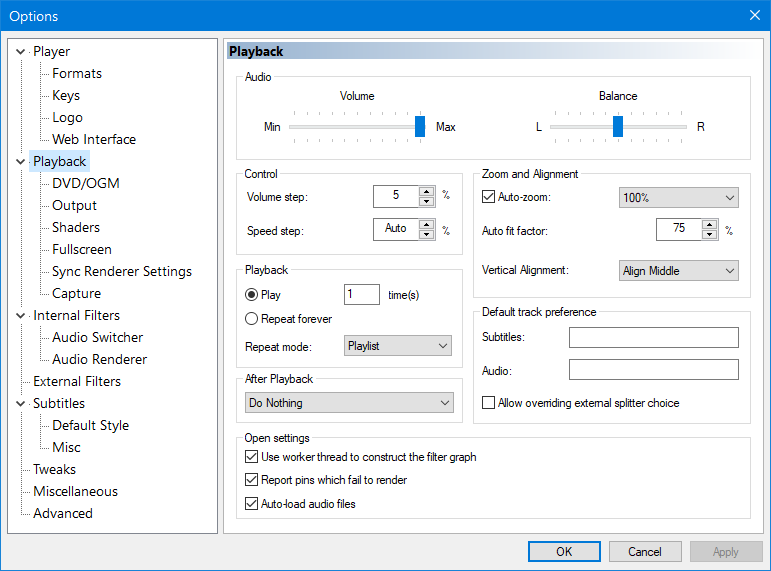Viewport: 771px width, 571px height.
Task: Click the Subtitles track preference field
Action: click(x=653, y=337)
